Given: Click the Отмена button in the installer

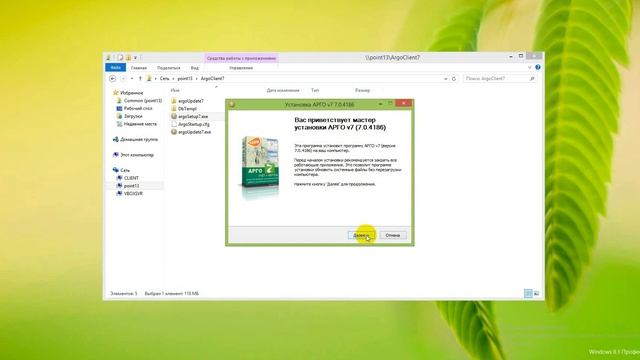Looking at the screenshot, I should tap(393, 235).
